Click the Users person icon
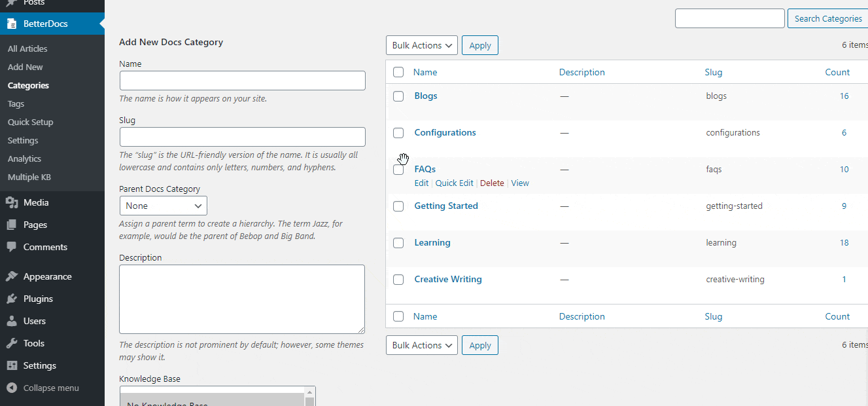This screenshot has width=868, height=406. coord(12,322)
